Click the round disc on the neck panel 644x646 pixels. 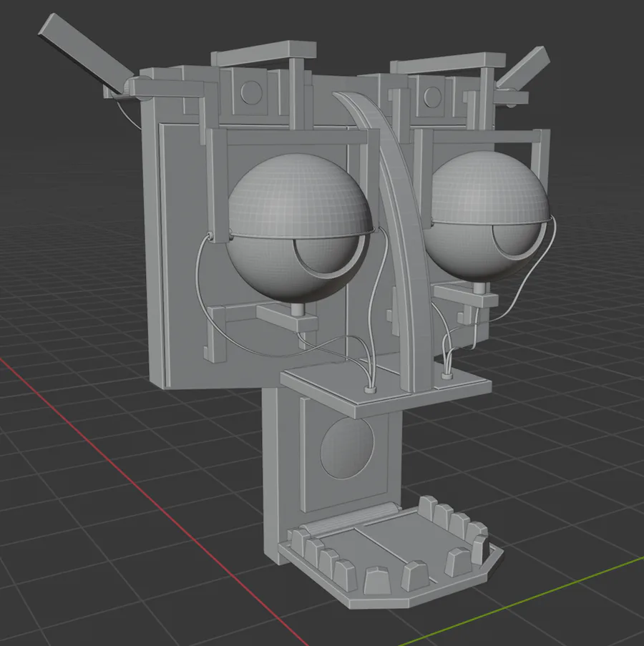point(347,448)
